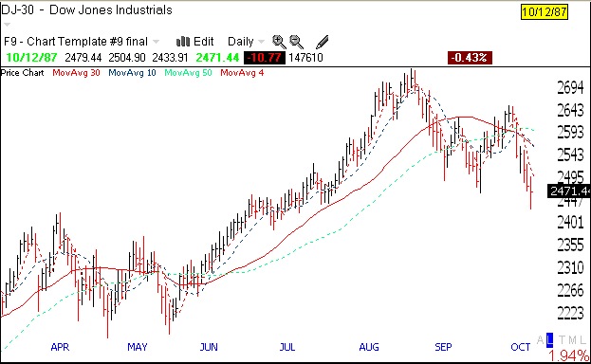Click the 2694 price axis label
The image size is (591, 364).
point(570,88)
